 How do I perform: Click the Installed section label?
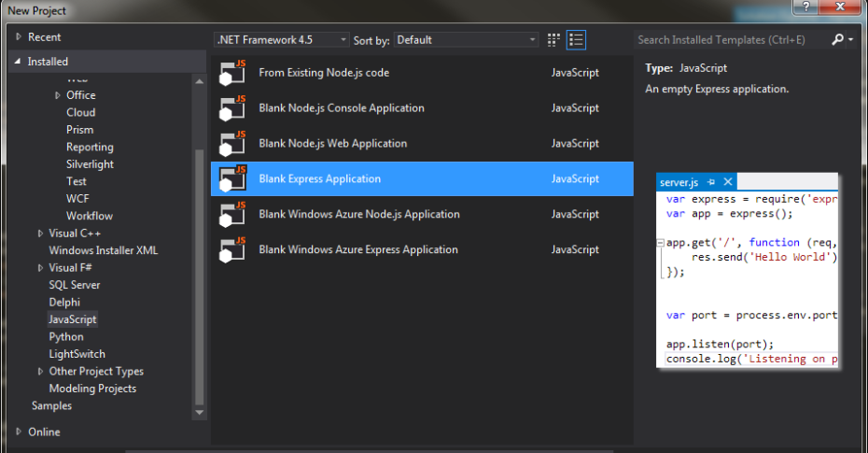coord(48,62)
